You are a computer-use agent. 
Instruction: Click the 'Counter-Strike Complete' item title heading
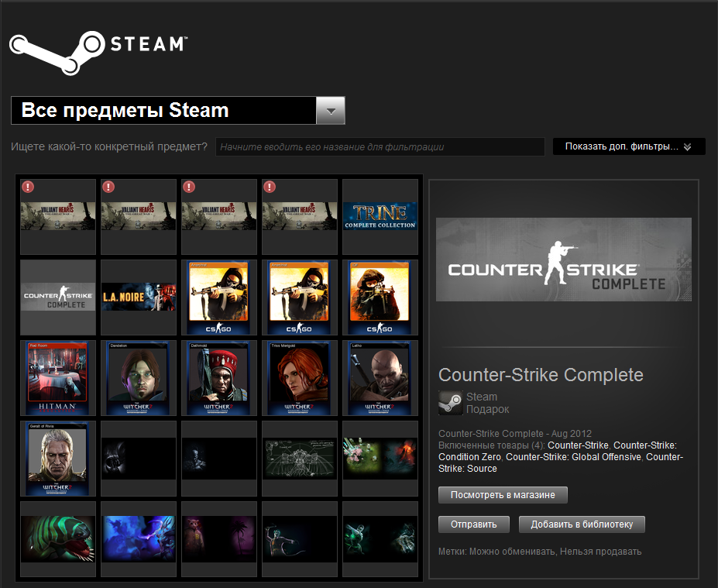click(541, 375)
